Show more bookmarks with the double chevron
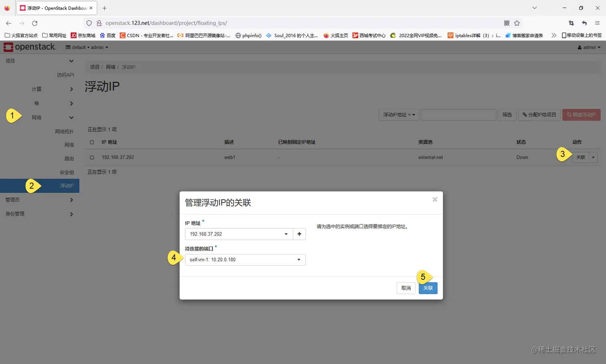 [554, 35]
